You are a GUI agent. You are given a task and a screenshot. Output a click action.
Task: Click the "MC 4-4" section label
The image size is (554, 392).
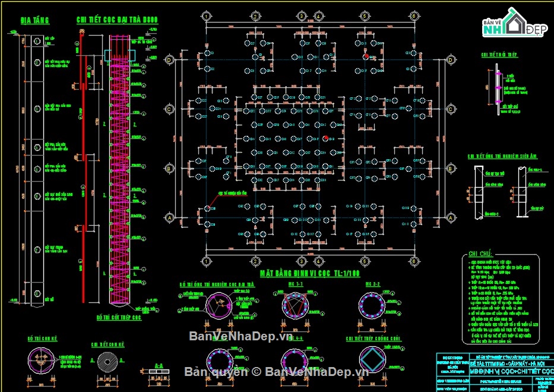click(x=296, y=339)
